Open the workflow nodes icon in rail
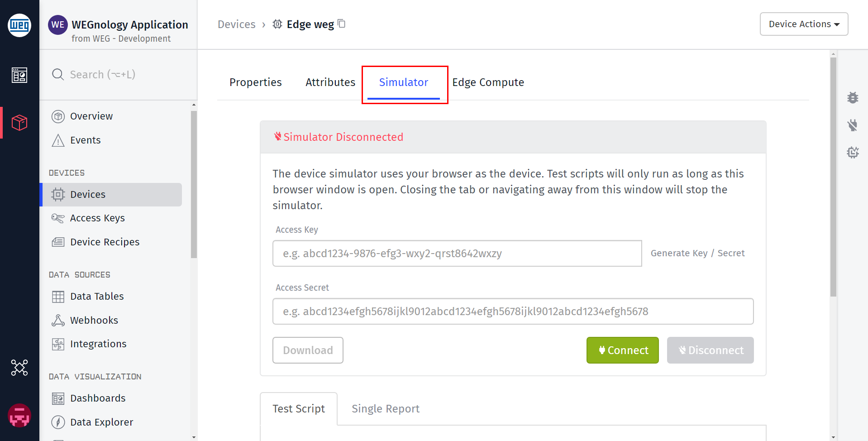868x441 pixels. 19,368
